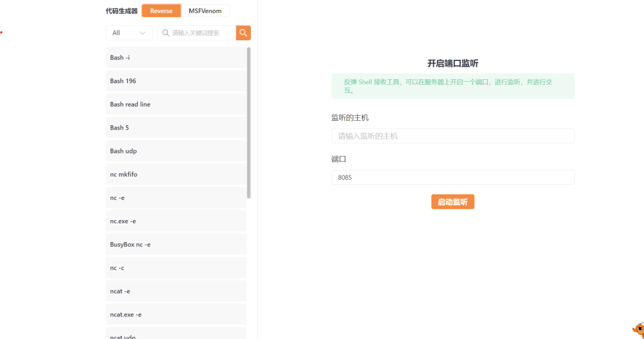Select the nc mkfifo item
The height and width of the screenshot is (339, 644).
tap(175, 174)
